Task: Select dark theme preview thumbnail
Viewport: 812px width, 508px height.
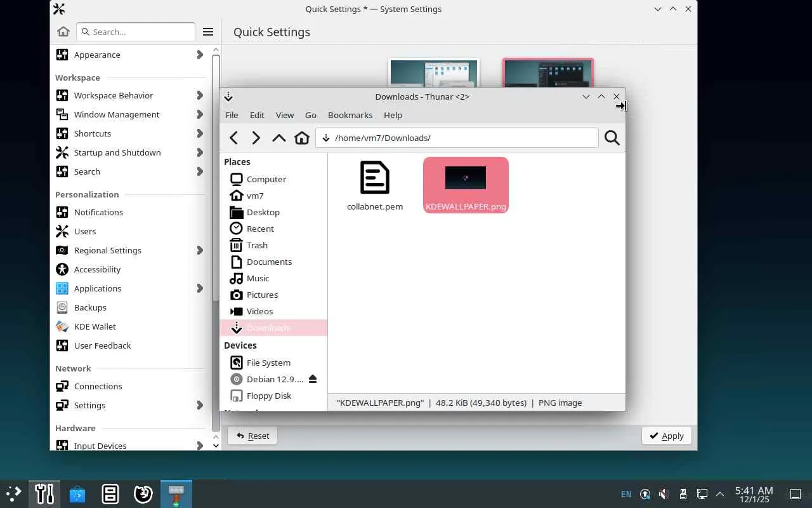Action: point(548,74)
